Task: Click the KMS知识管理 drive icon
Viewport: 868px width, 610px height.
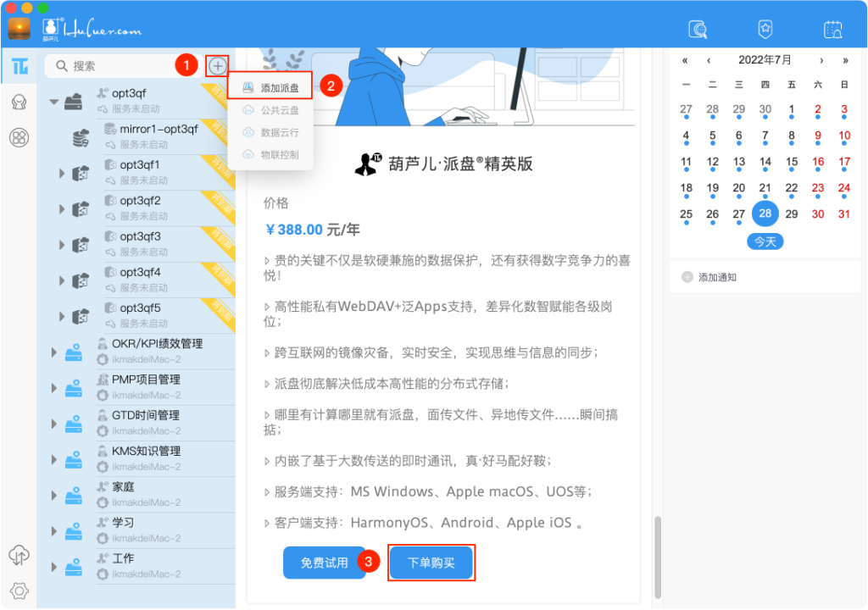Action: point(74,459)
